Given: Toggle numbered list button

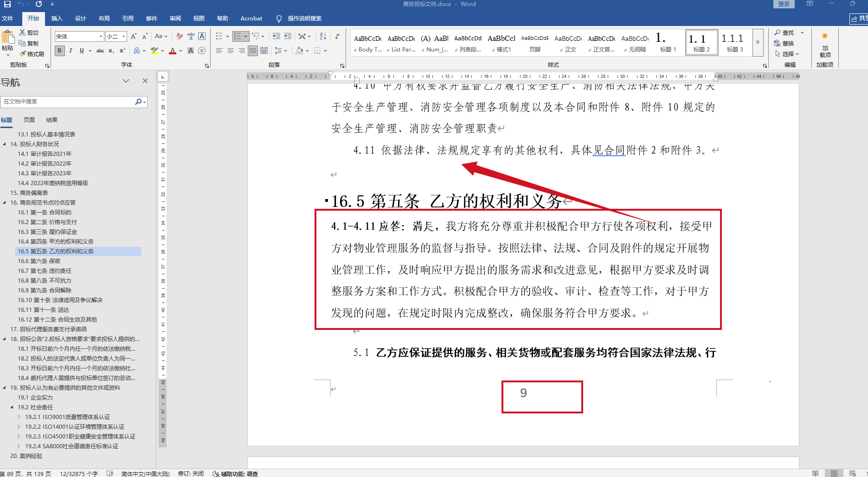Looking at the screenshot, I should pos(238,36).
